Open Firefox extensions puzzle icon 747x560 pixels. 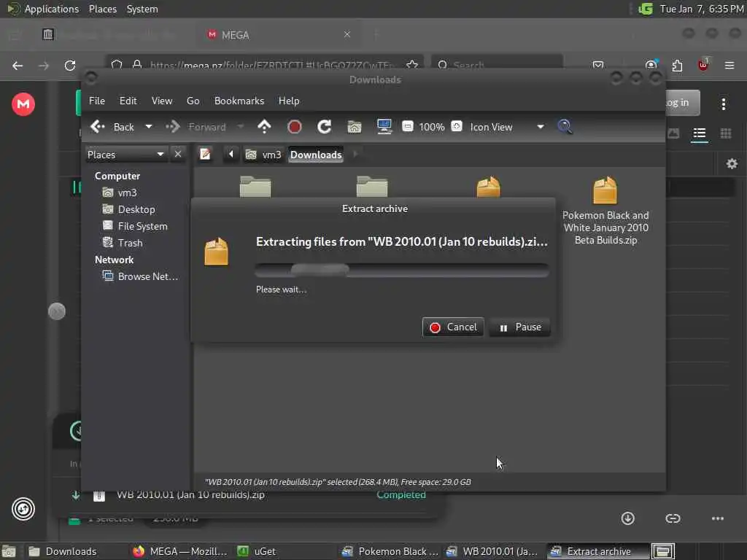[x=677, y=66]
